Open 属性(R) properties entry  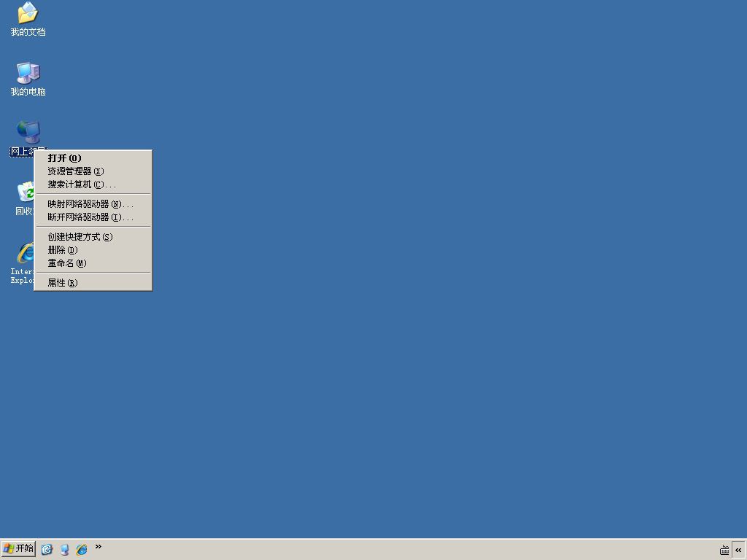[x=93, y=283]
